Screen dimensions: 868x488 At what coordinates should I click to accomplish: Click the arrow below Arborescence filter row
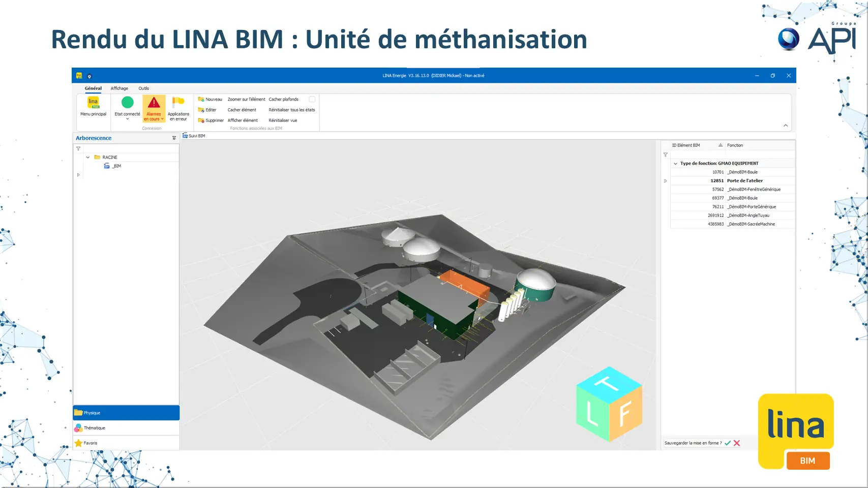(x=78, y=175)
